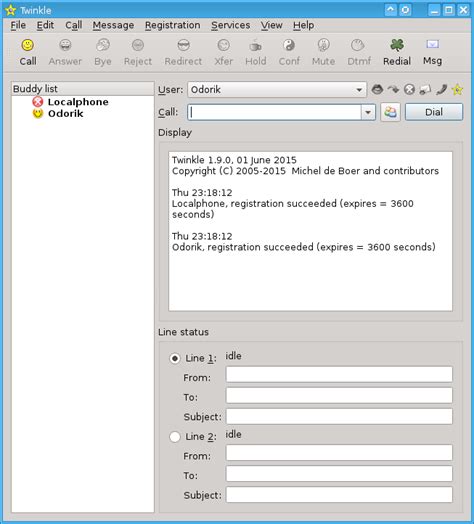Viewport: 474px width, 524px height.
Task: Click the Call smiley toolbar icon
Action: coord(28,45)
